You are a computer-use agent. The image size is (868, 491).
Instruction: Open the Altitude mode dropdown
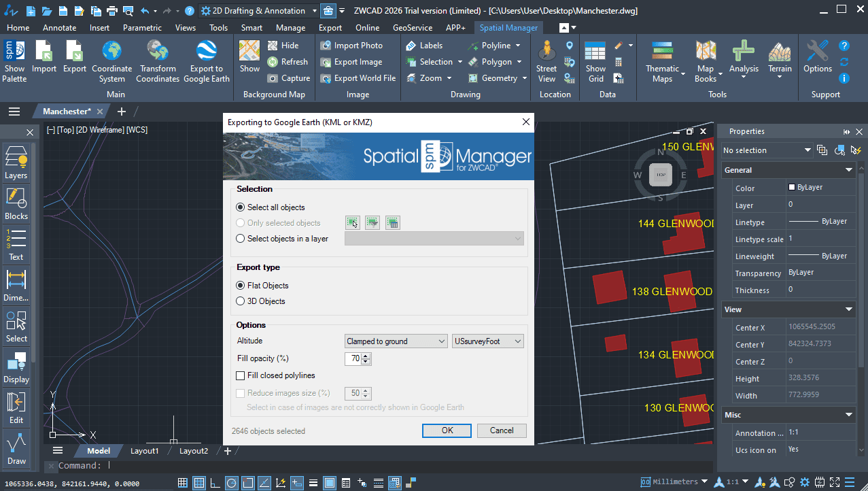(396, 341)
